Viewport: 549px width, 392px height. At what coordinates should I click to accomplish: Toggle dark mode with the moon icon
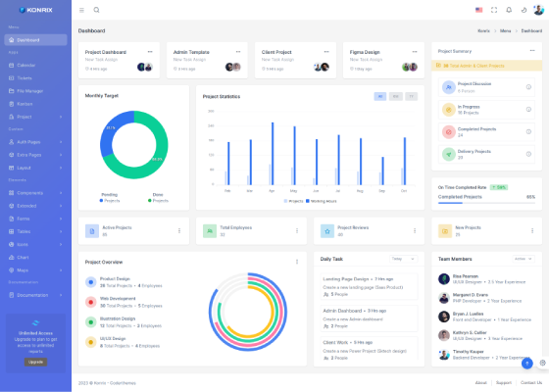(x=524, y=10)
